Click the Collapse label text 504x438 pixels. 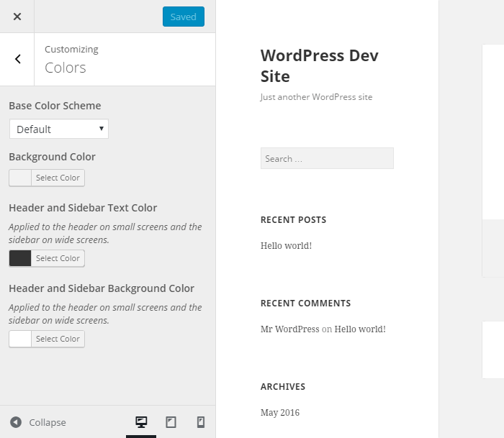click(48, 422)
